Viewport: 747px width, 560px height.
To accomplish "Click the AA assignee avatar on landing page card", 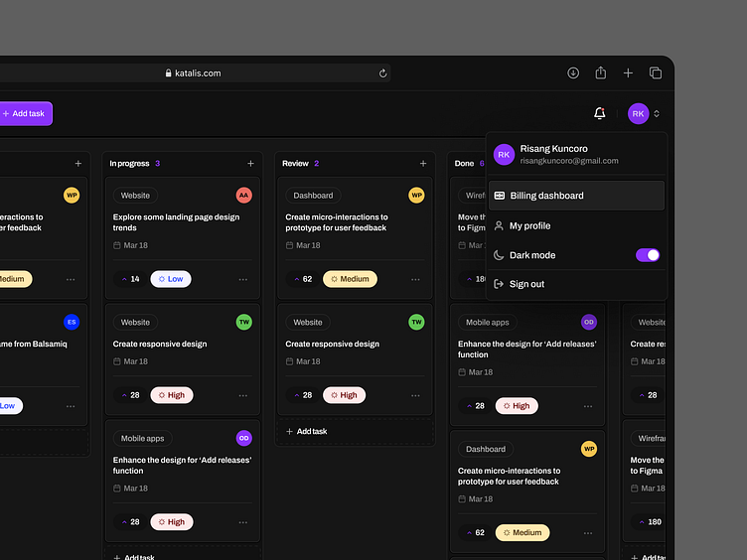I will [244, 196].
